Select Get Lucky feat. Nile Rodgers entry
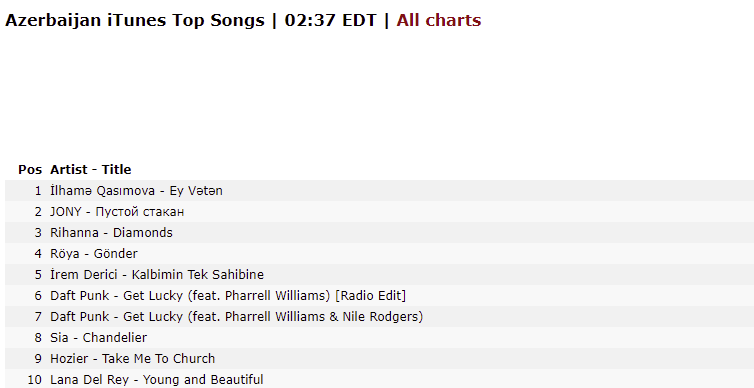754x388 pixels. coord(237,317)
